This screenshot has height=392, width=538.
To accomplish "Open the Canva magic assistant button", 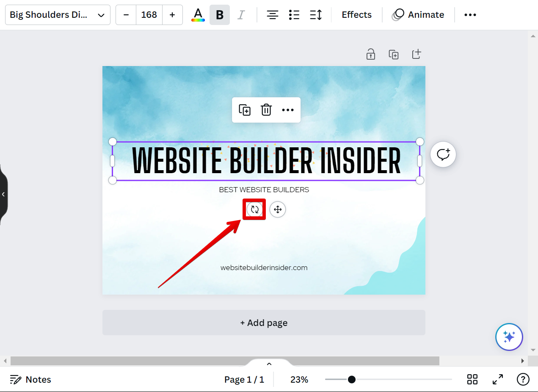I will [x=509, y=337].
